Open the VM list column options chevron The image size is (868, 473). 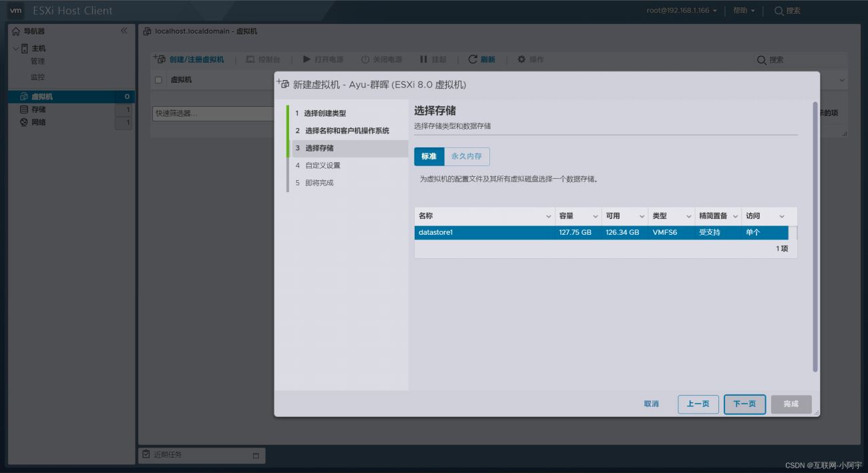(x=841, y=80)
